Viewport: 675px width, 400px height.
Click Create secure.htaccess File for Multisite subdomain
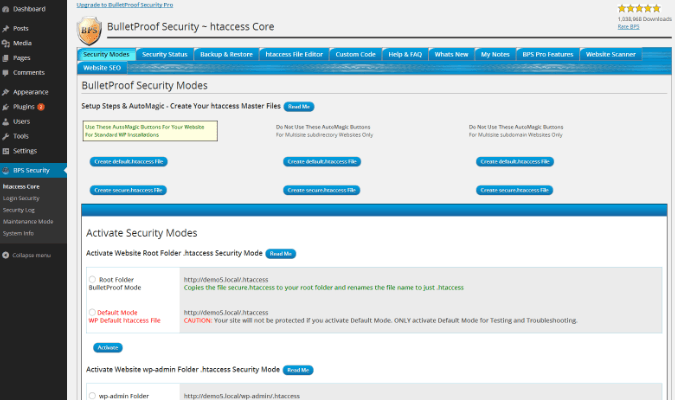coord(514,190)
